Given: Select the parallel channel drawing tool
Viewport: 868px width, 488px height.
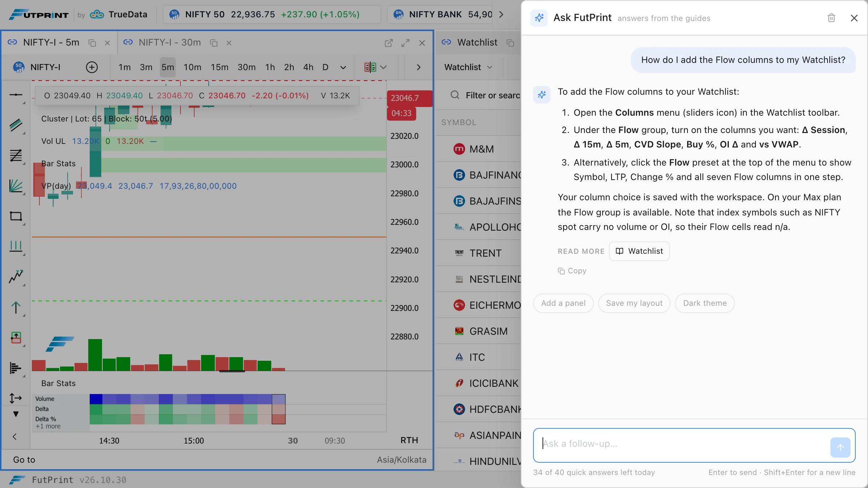Looking at the screenshot, I should pyautogui.click(x=16, y=125).
